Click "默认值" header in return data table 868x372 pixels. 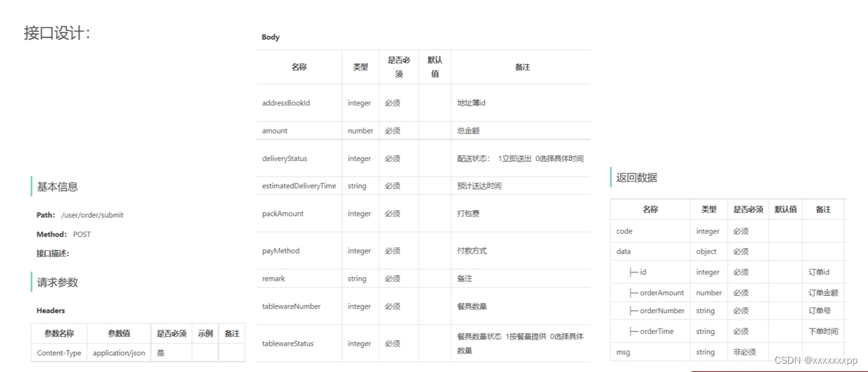click(x=785, y=210)
